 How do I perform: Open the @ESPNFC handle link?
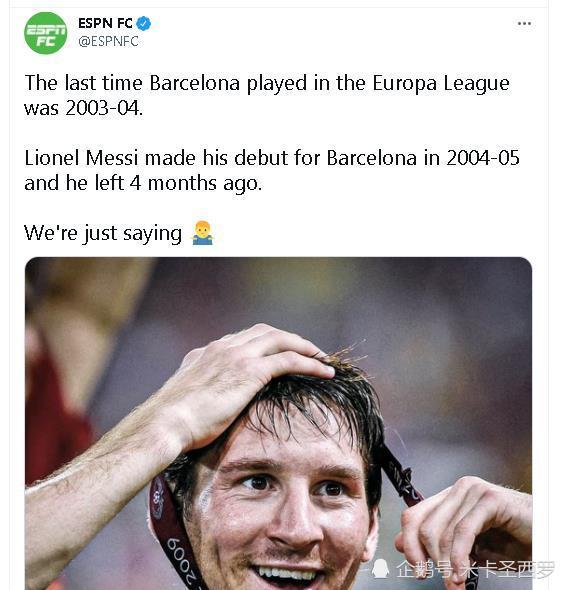108,41
